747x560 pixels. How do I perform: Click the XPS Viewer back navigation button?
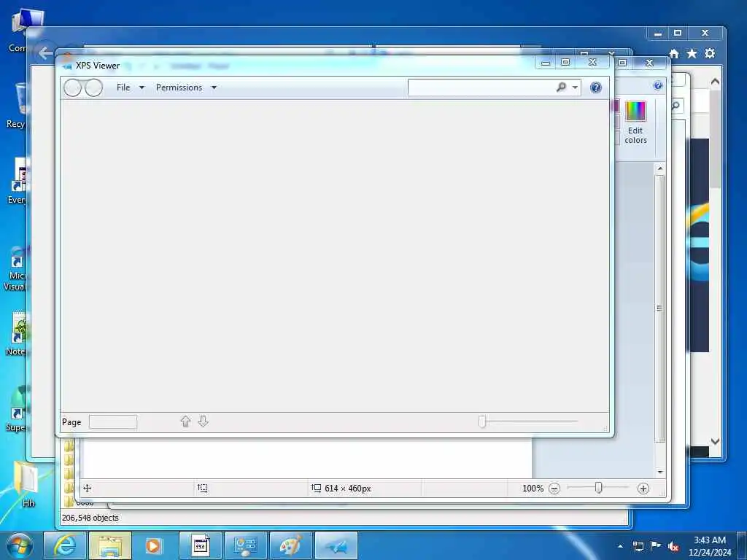(x=72, y=87)
